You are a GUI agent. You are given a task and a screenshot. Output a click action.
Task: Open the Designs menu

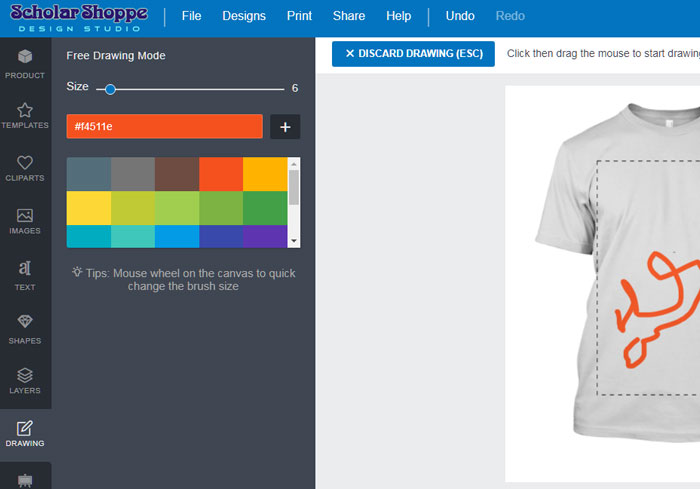(x=244, y=16)
